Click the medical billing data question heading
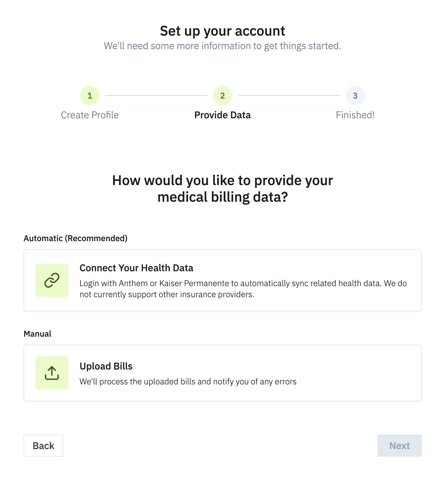 (223, 189)
